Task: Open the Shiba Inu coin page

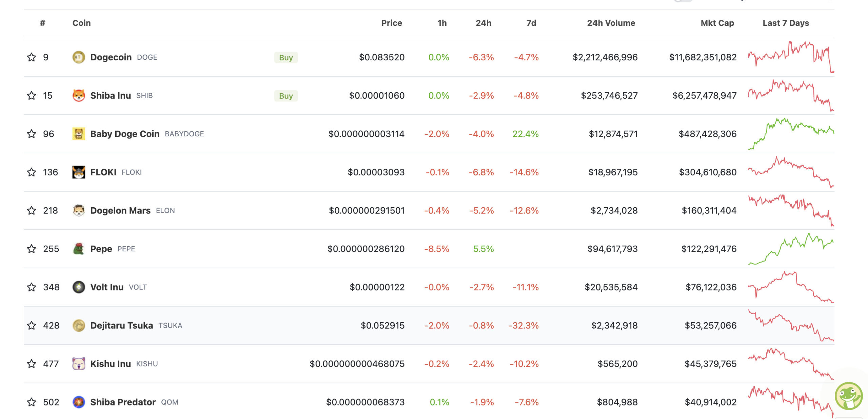Action: pyautogui.click(x=111, y=95)
